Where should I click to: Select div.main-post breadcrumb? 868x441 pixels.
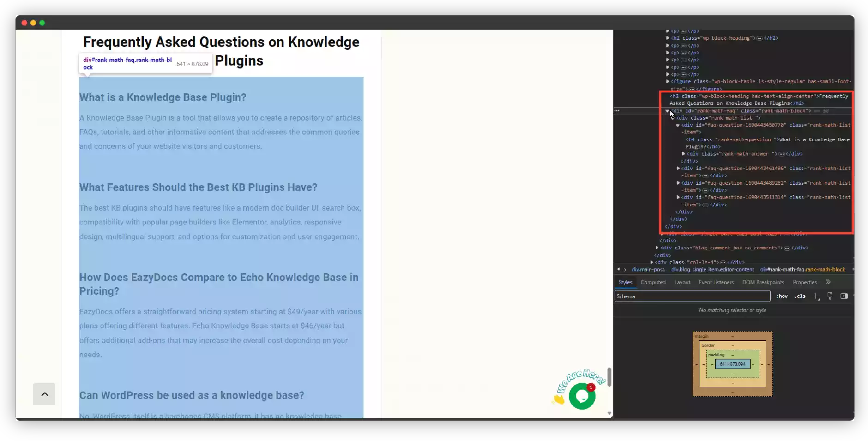[648, 269]
